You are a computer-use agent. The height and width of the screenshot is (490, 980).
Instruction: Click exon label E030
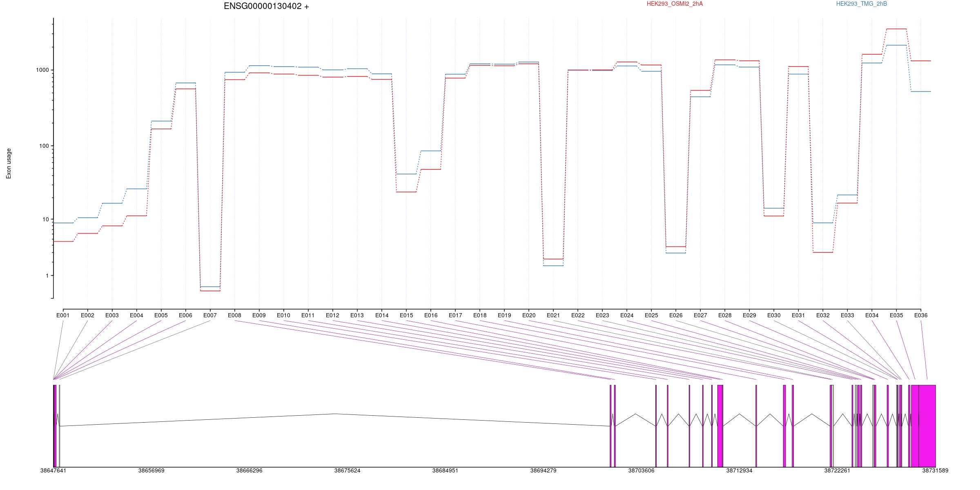point(774,315)
